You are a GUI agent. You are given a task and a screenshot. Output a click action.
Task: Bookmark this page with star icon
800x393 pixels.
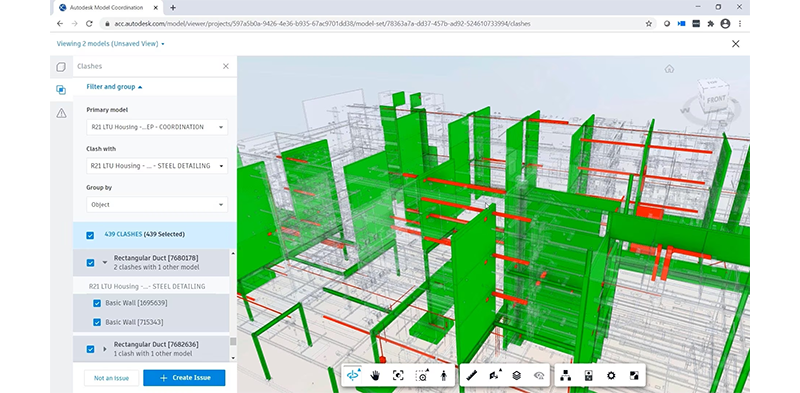(x=648, y=23)
